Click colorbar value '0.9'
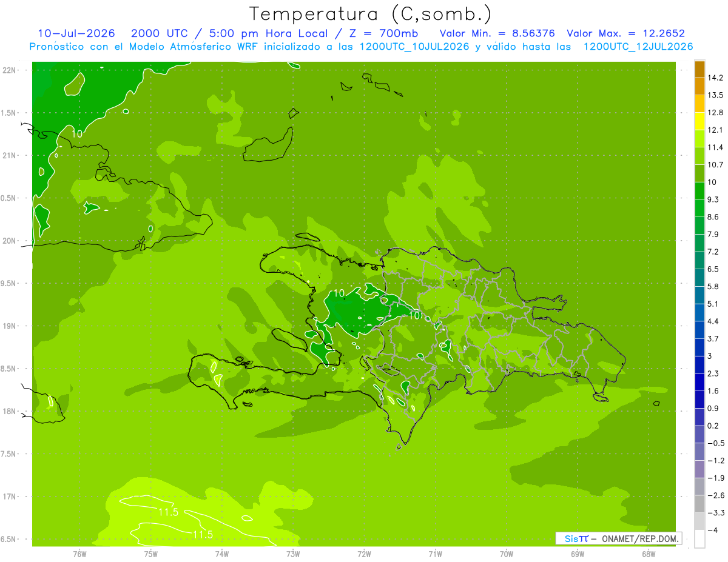 [713, 408]
